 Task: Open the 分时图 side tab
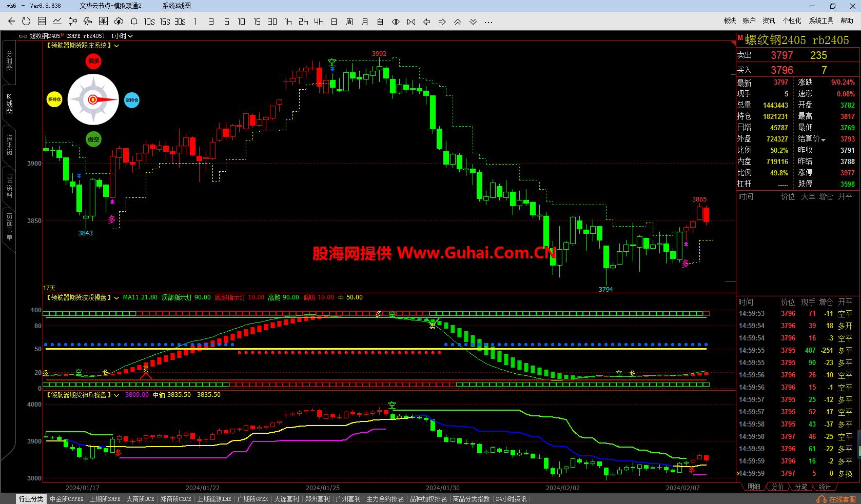click(9, 62)
